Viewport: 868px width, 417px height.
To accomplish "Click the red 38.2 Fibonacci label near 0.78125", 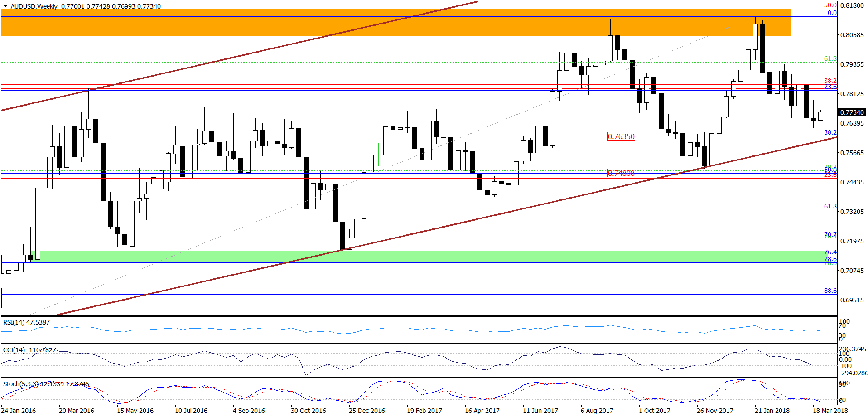I will point(830,81).
